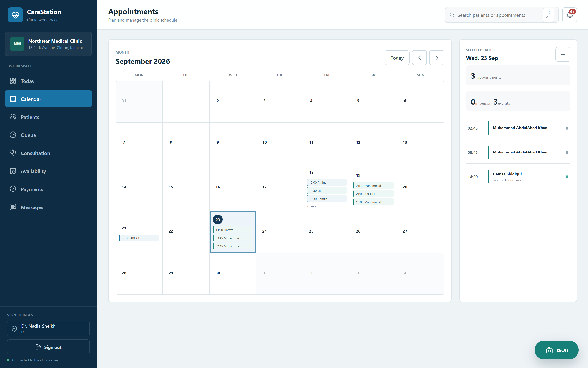Open the Dr. Nadia Sheikh profile card

pyautogui.click(x=48, y=328)
